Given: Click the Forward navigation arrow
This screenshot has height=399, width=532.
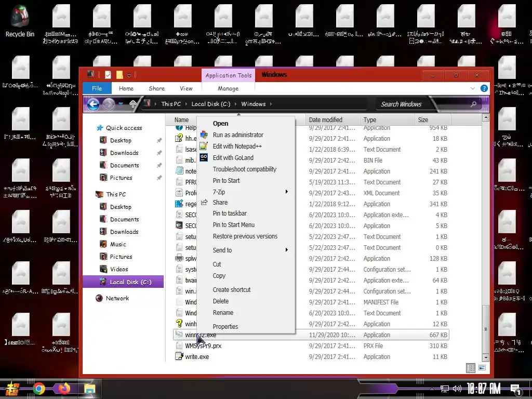Looking at the screenshot, I should click(109, 104).
